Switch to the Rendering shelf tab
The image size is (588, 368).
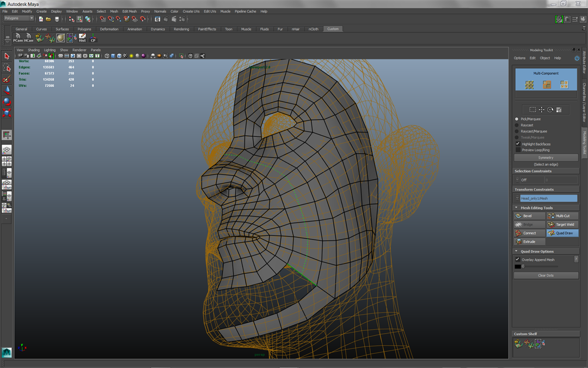pyautogui.click(x=181, y=28)
